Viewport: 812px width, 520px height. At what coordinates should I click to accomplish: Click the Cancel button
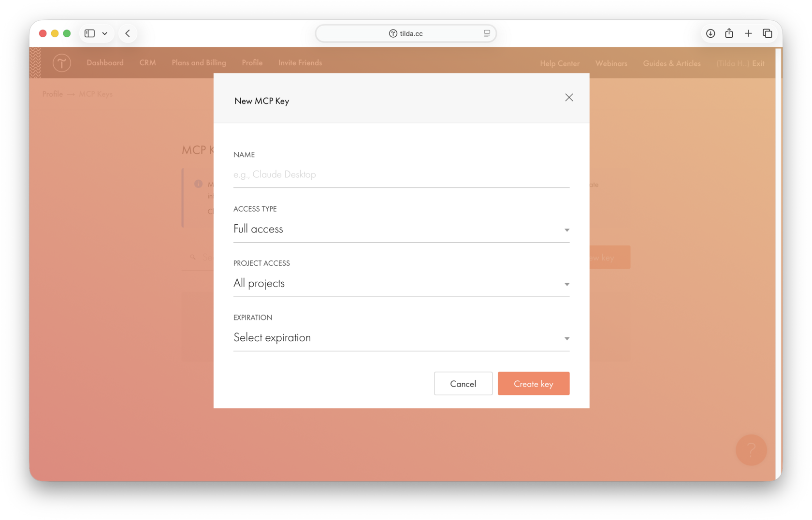point(463,384)
